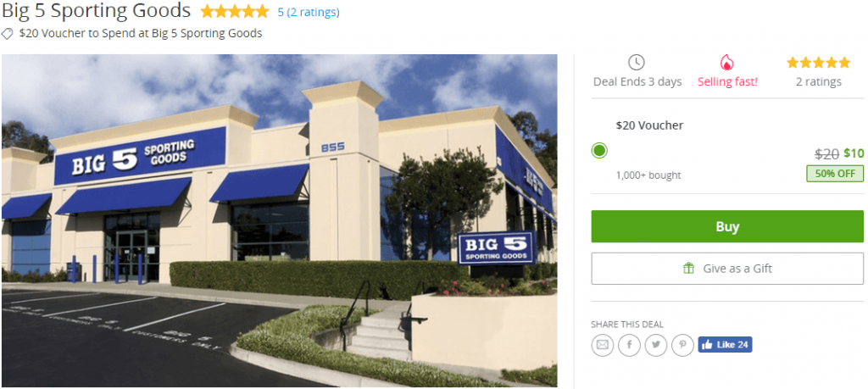Share this deal on Pinterest
Screen dimensions: 868x389
pyautogui.click(x=682, y=345)
